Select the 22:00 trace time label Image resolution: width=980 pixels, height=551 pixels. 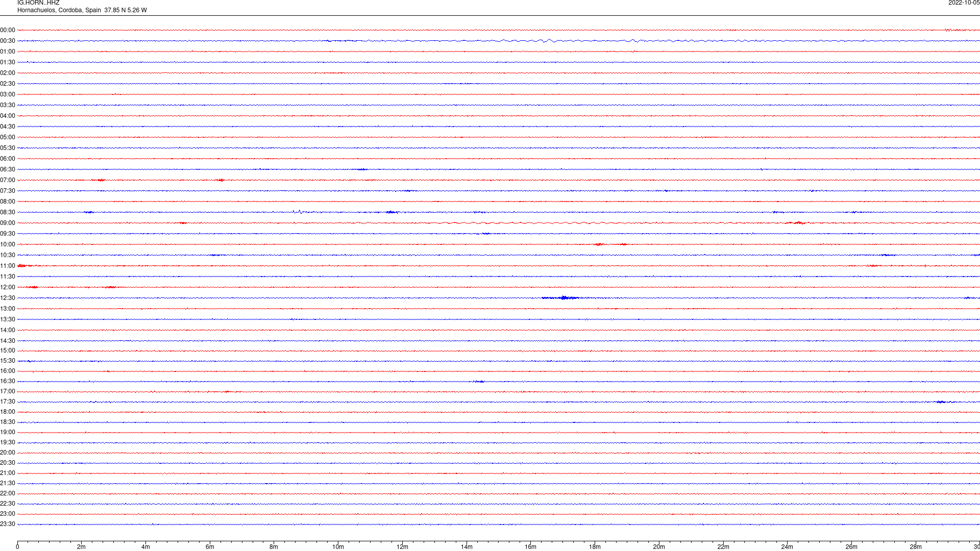8,493
